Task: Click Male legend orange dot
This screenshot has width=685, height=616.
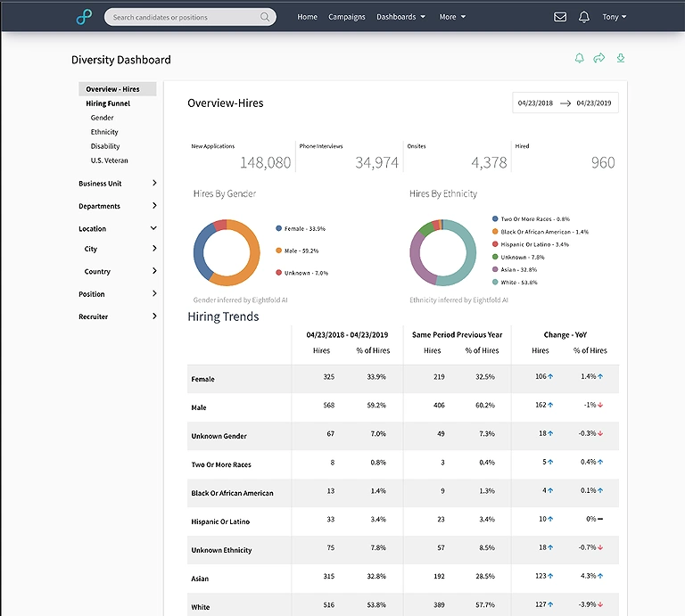Action: pyautogui.click(x=278, y=251)
